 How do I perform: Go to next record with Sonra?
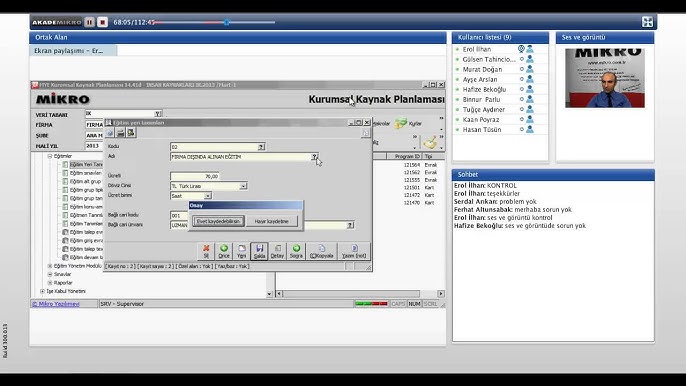pyautogui.click(x=296, y=251)
